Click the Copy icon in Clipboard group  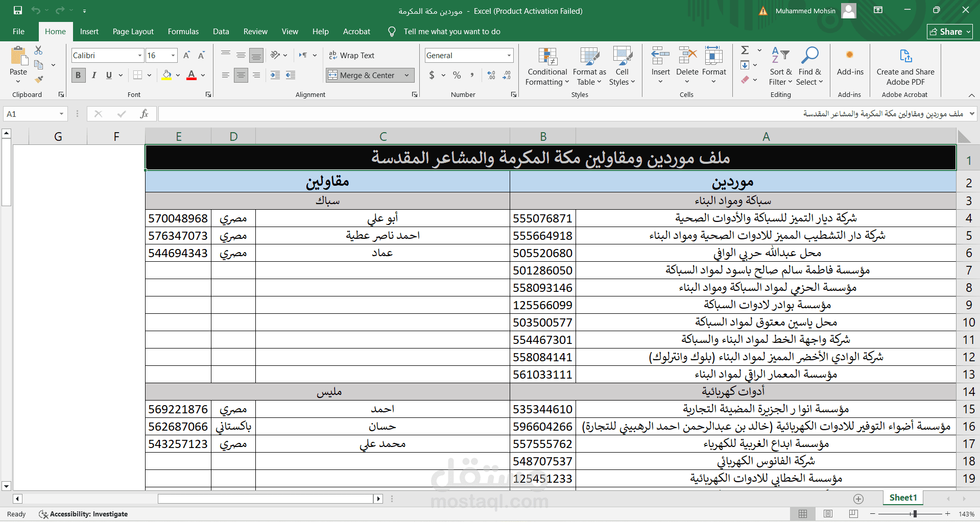coord(38,65)
